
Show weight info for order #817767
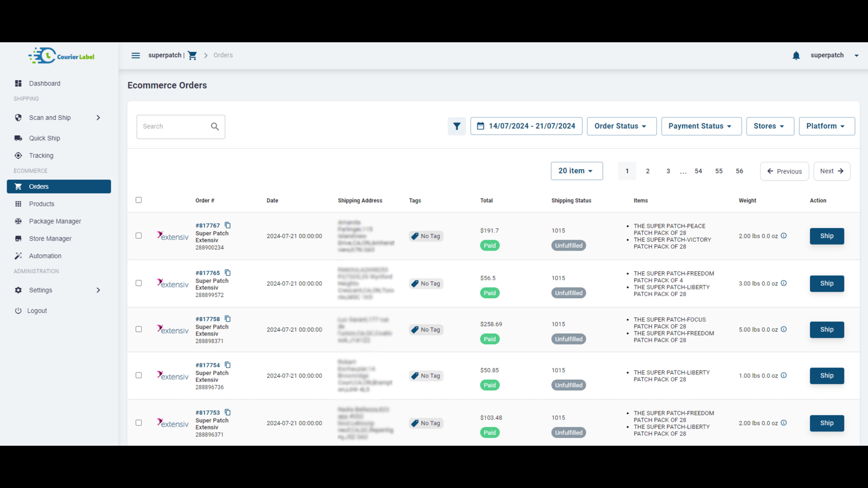(783, 236)
